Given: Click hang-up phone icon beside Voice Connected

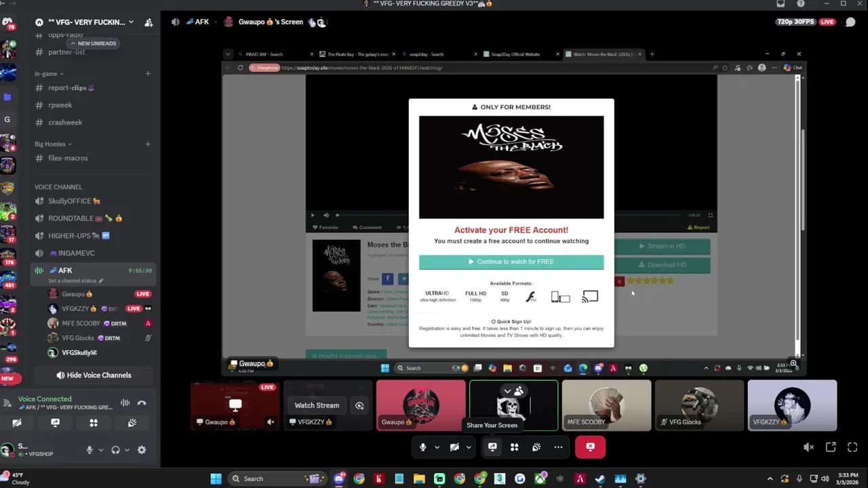Looking at the screenshot, I should (x=142, y=403).
